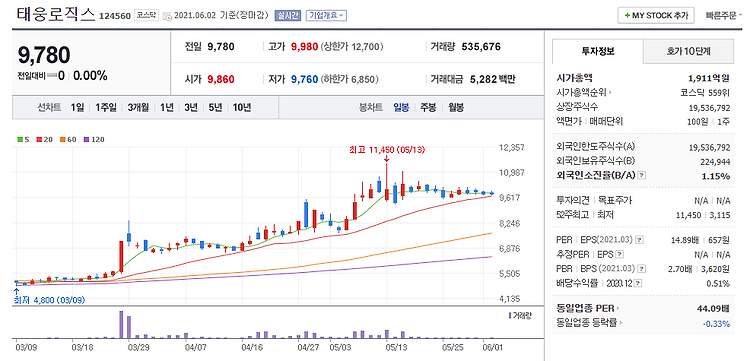The image size is (750, 361).
Task: Select the 3개월 line chart period
Action: pos(138,108)
